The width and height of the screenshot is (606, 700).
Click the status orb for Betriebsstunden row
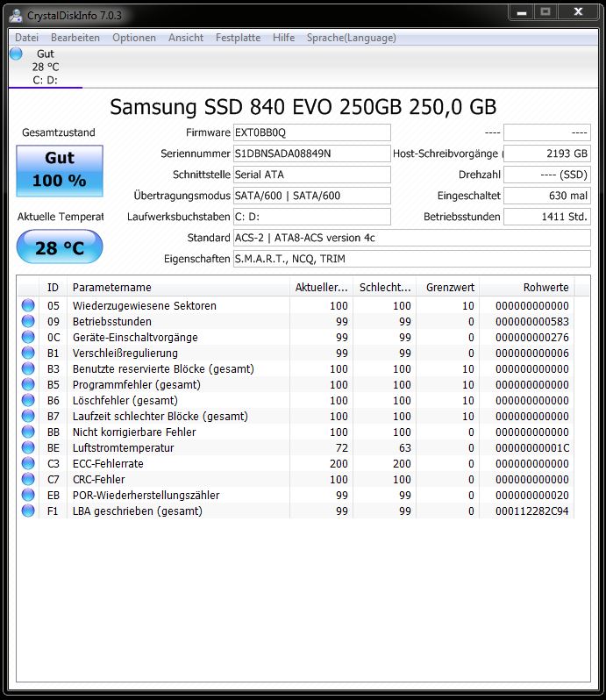pyautogui.click(x=28, y=321)
